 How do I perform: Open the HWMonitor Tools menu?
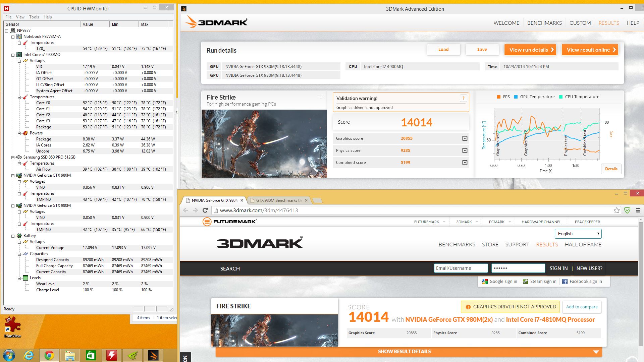click(x=34, y=17)
